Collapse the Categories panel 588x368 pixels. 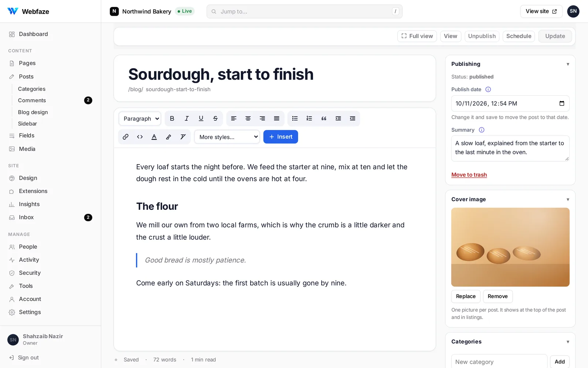[568, 342]
